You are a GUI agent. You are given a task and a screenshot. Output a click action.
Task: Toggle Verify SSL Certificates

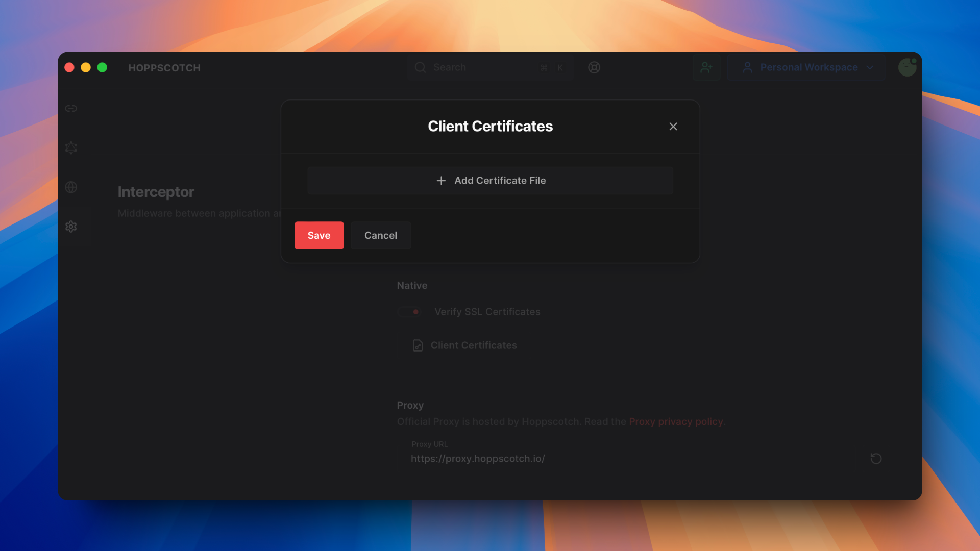[410, 312]
